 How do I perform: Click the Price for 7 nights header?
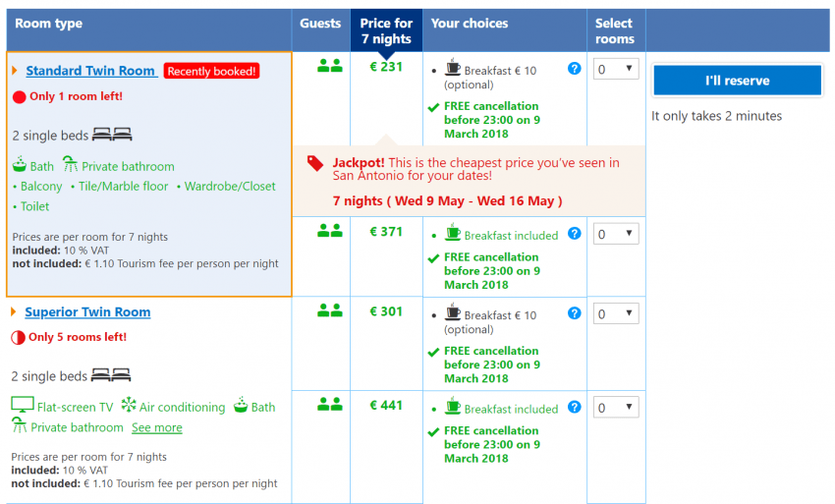point(386,30)
